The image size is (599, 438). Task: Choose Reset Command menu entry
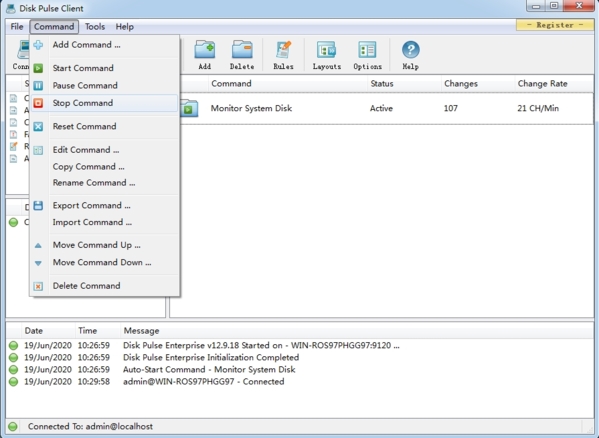[104, 126]
